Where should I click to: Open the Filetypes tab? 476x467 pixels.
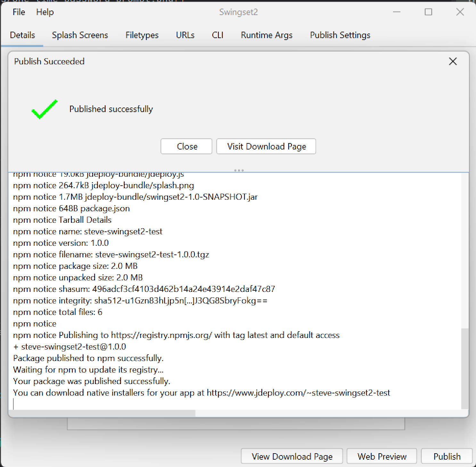tap(142, 35)
